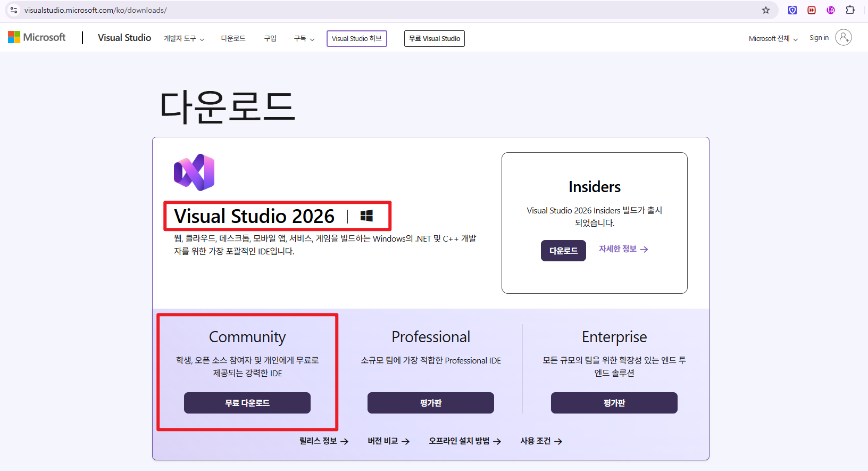Click the Community edition heading
This screenshot has width=868, height=471.
tap(247, 337)
